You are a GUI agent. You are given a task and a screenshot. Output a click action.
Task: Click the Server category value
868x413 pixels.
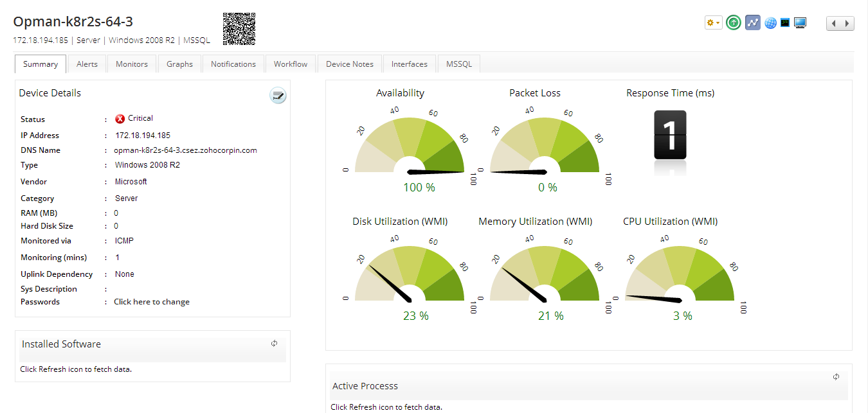click(127, 198)
